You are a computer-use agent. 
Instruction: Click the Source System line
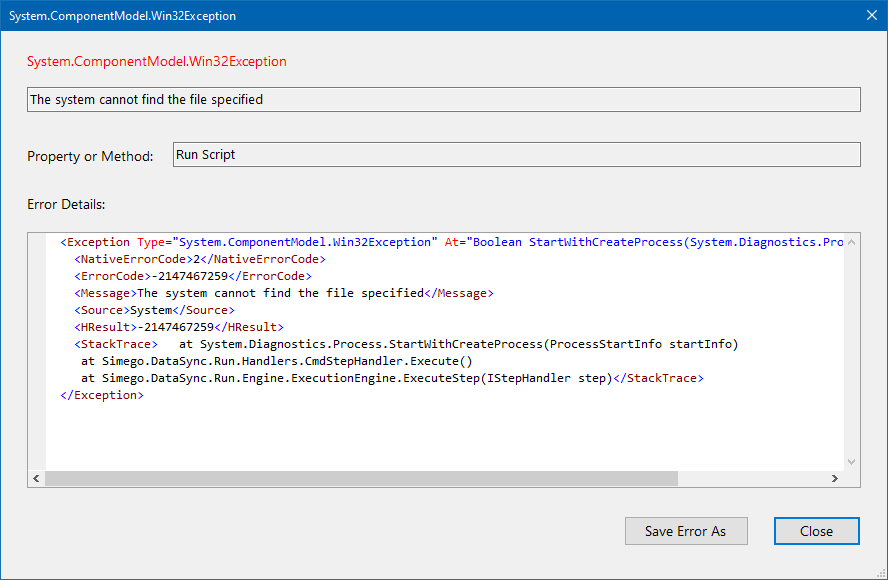tap(154, 310)
